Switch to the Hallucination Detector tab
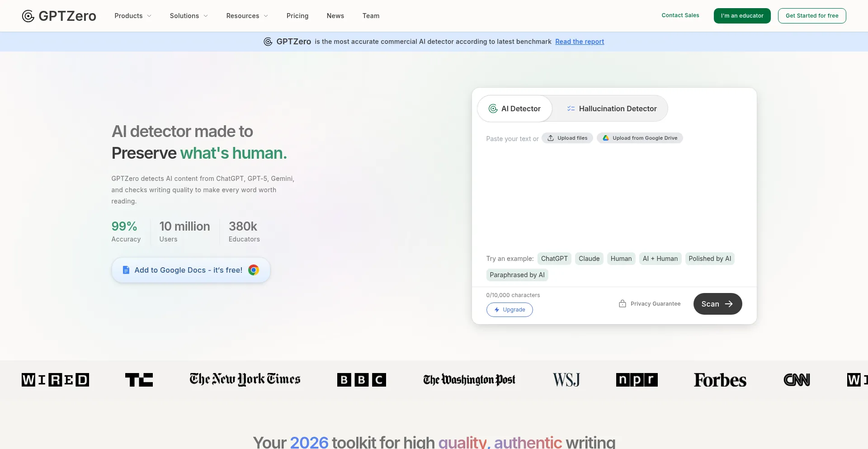Screen dimensions: 868x449 coord(612,109)
